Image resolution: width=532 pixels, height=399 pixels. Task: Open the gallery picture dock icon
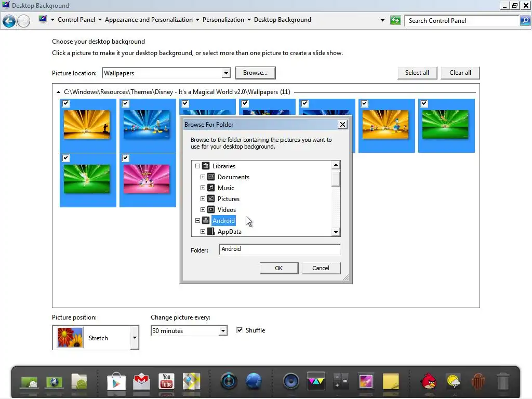[x=366, y=381]
